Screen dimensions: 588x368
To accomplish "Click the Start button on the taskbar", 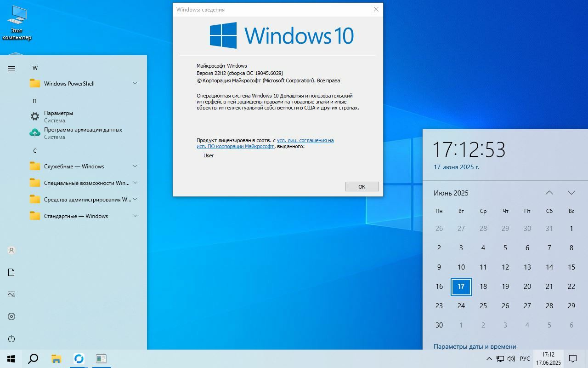I will pyautogui.click(x=11, y=359).
